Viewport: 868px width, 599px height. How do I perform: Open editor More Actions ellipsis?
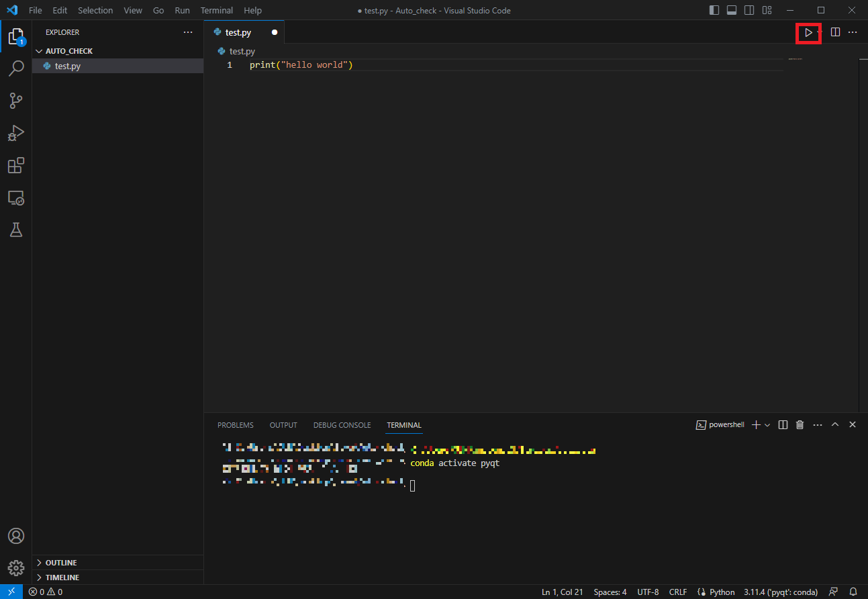point(853,32)
